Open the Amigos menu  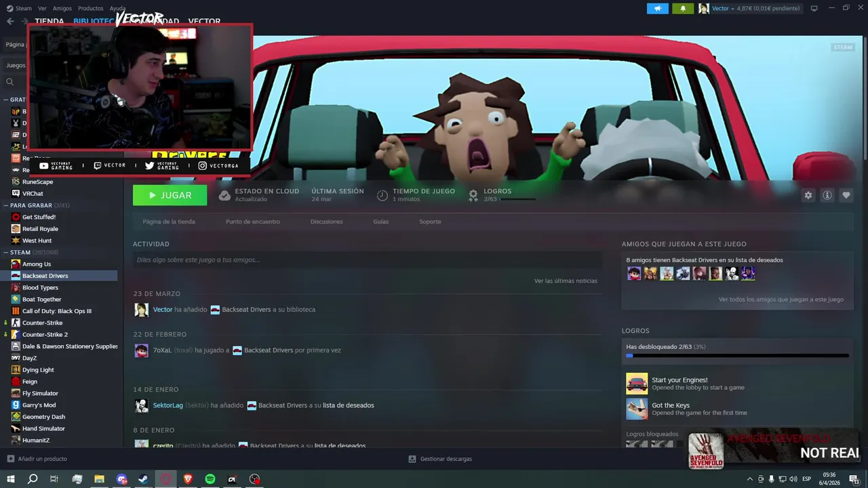pyautogui.click(x=62, y=8)
